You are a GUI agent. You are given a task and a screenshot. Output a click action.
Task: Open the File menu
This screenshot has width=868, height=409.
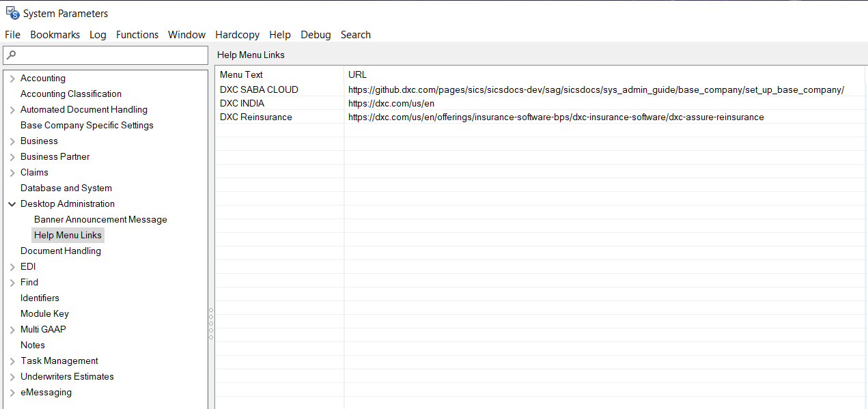point(12,35)
